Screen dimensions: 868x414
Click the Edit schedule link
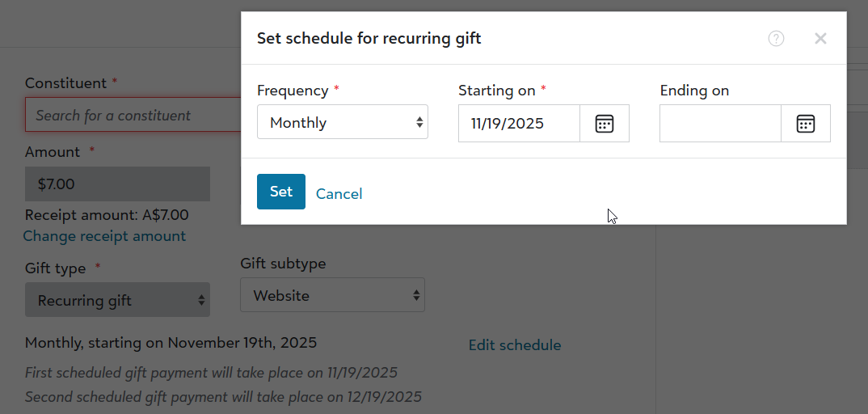click(515, 345)
